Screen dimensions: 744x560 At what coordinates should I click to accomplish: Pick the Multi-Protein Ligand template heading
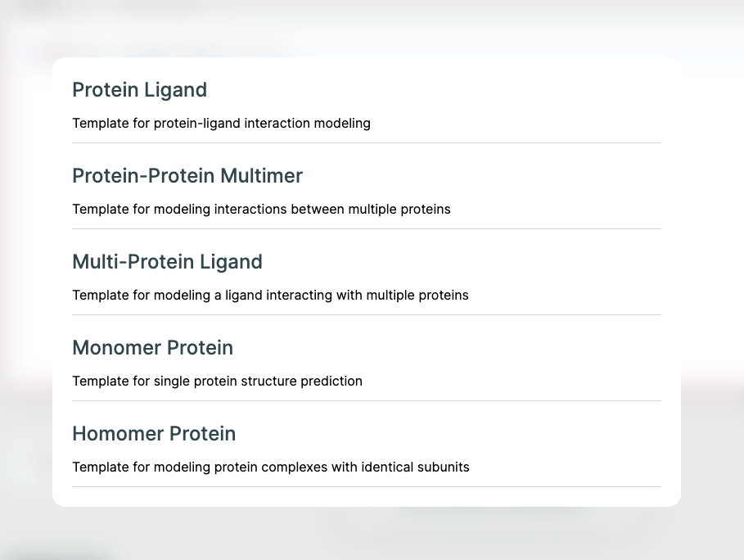click(167, 262)
